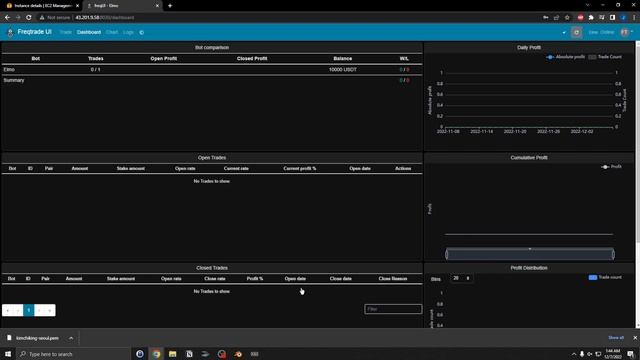Open the Freqtrade UI logo home link

coord(30,32)
